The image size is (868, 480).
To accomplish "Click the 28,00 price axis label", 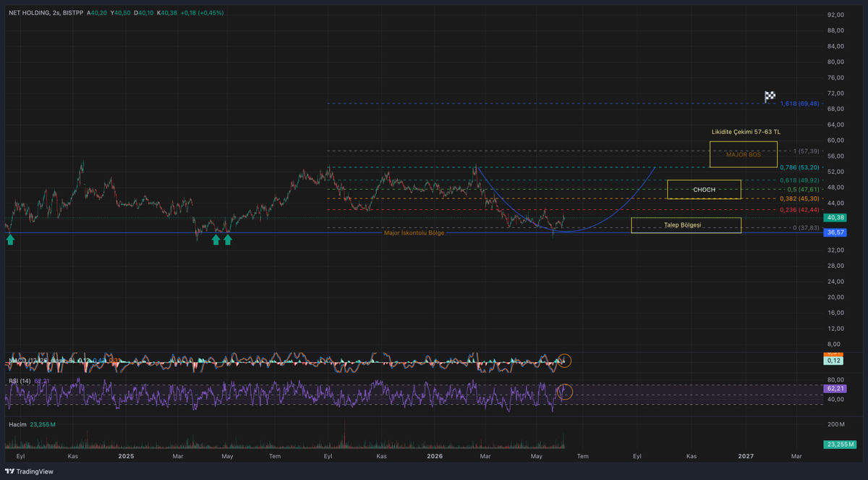I will tap(835, 266).
